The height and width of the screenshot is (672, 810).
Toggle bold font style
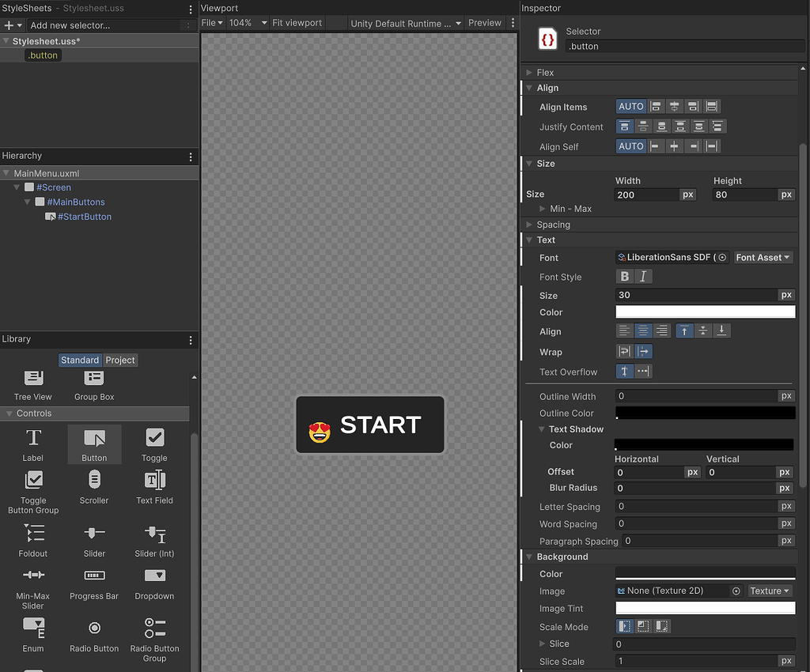point(623,276)
